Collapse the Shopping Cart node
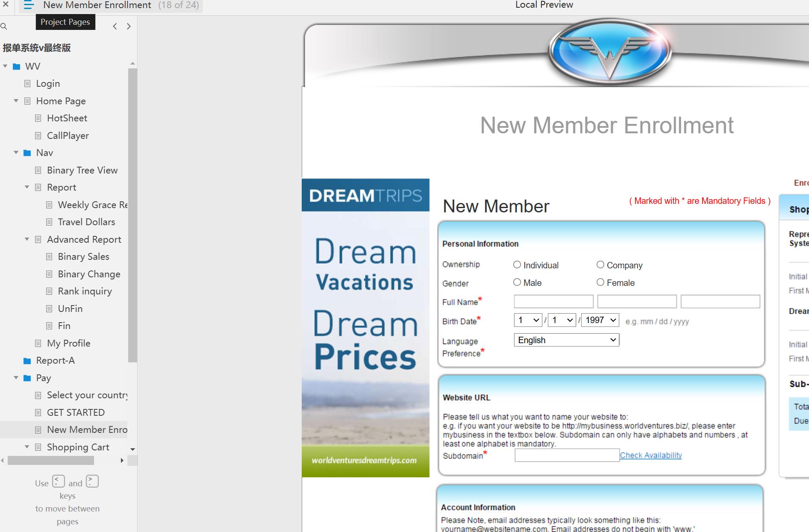 click(27, 447)
